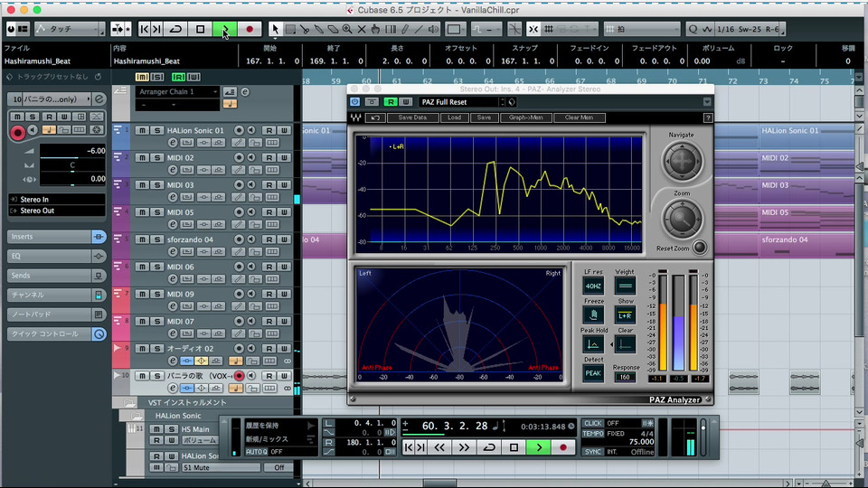Click PAZ Navigate knob
The height and width of the screenshot is (488, 868).
[x=682, y=161]
